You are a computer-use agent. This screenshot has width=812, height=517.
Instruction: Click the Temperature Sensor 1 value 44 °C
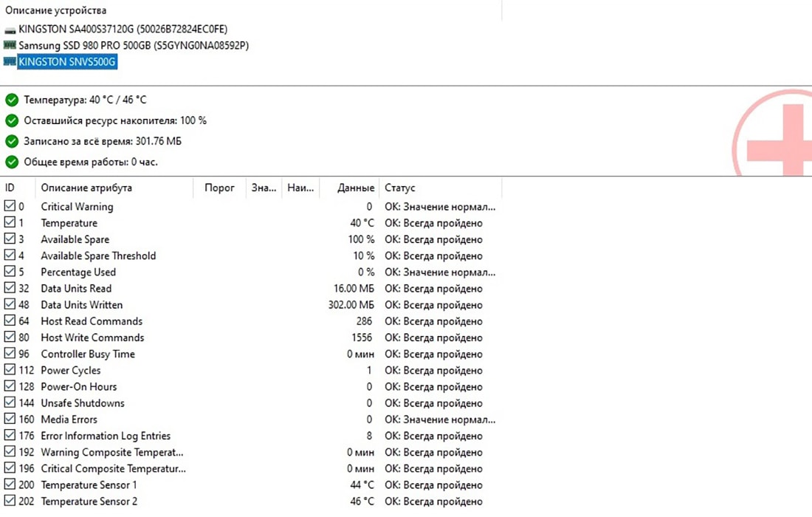[x=362, y=485]
